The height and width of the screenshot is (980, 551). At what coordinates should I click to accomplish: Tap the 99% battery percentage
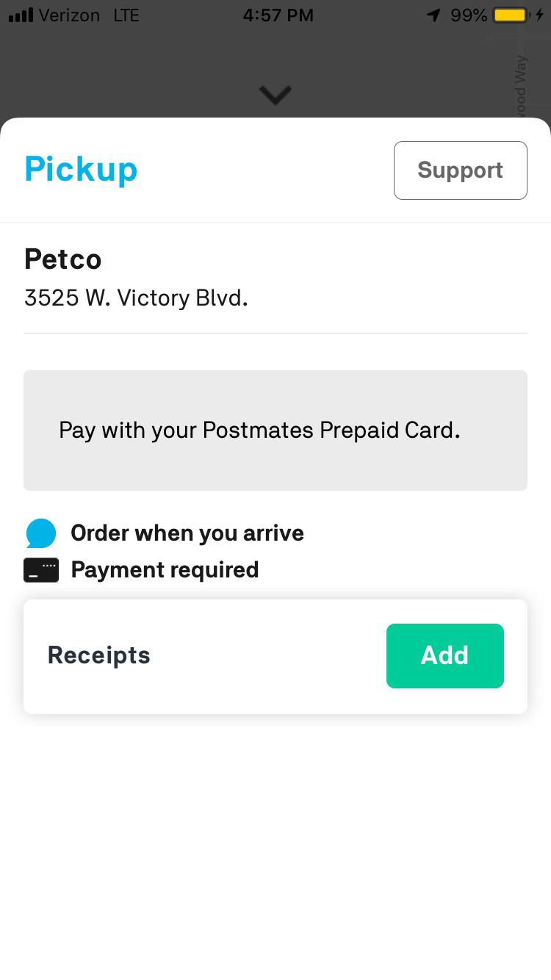[469, 15]
